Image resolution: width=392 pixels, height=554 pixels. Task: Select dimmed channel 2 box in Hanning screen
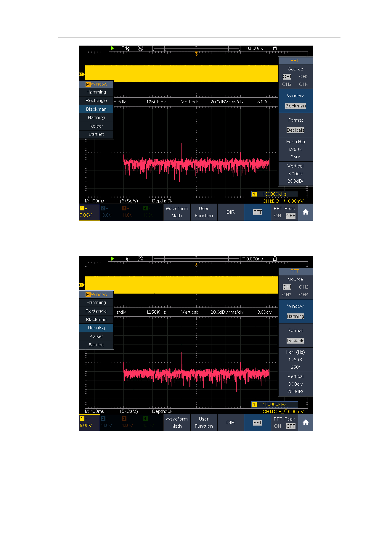tap(110, 423)
